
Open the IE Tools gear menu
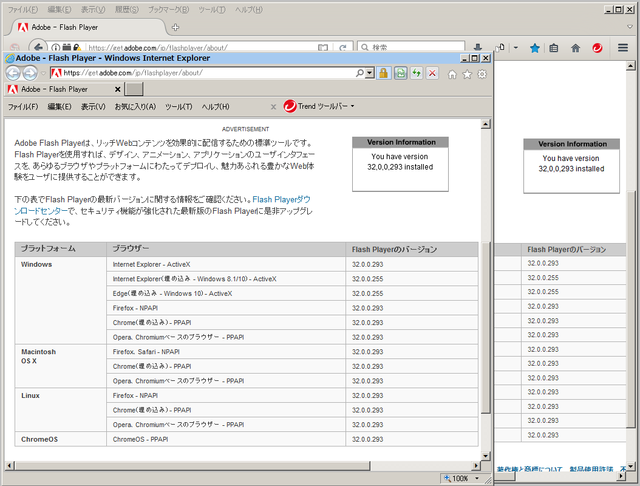pos(482,74)
